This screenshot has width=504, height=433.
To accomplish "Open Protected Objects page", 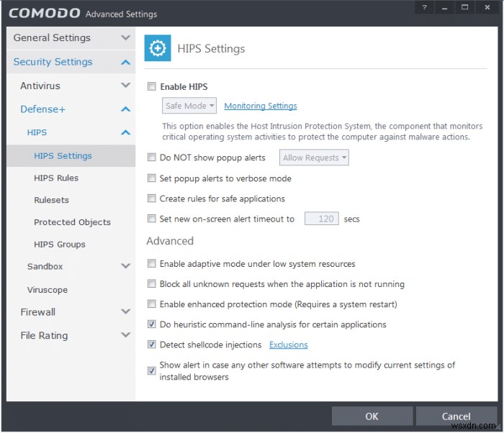I will [72, 222].
